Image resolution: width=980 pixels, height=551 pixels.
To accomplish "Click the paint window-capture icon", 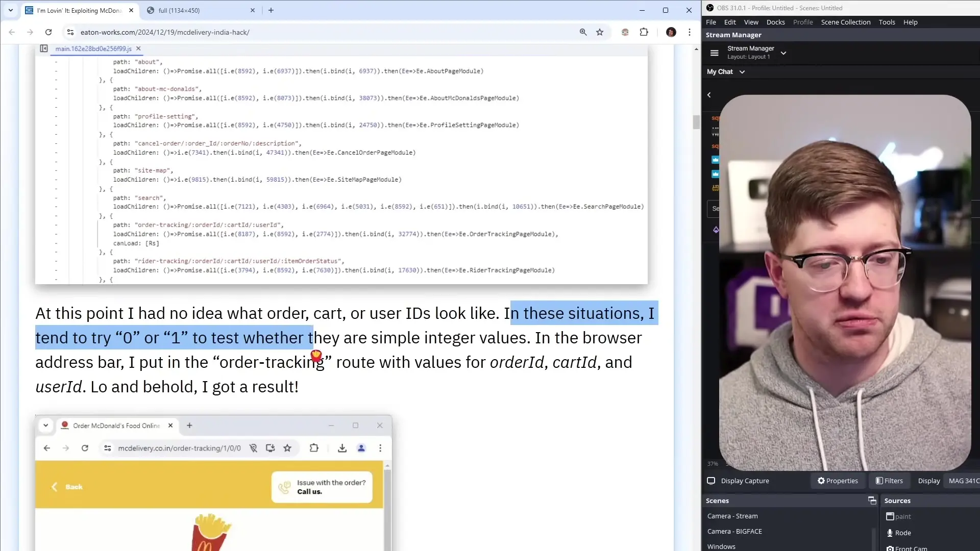I will coord(890,516).
